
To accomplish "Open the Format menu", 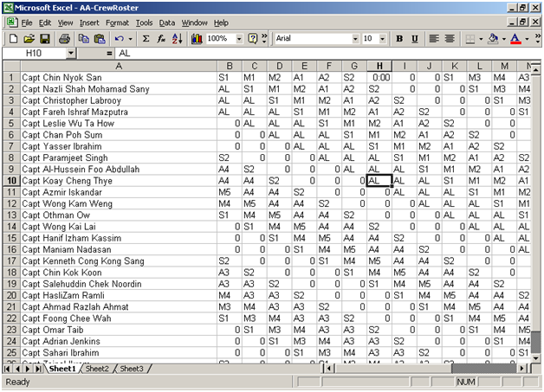I will point(120,22).
